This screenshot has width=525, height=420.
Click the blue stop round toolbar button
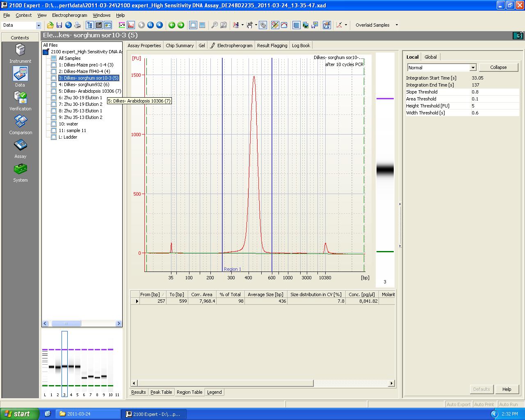coord(160,25)
